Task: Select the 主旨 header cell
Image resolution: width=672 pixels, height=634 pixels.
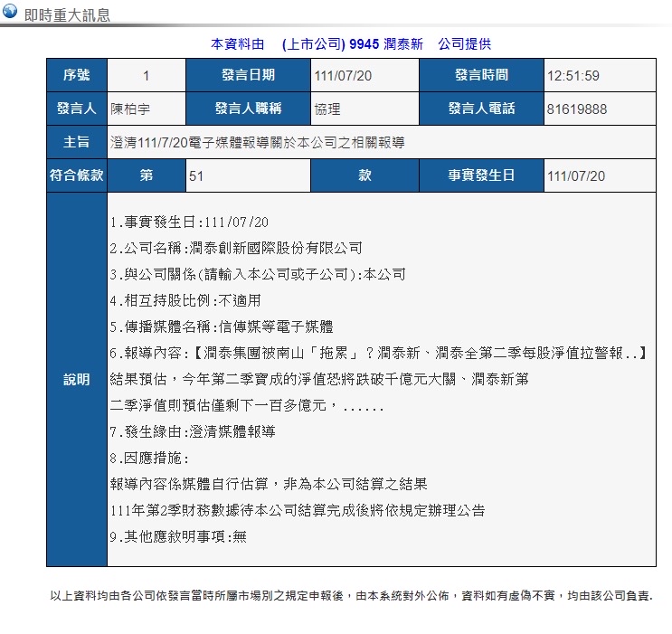Action: (77, 142)
